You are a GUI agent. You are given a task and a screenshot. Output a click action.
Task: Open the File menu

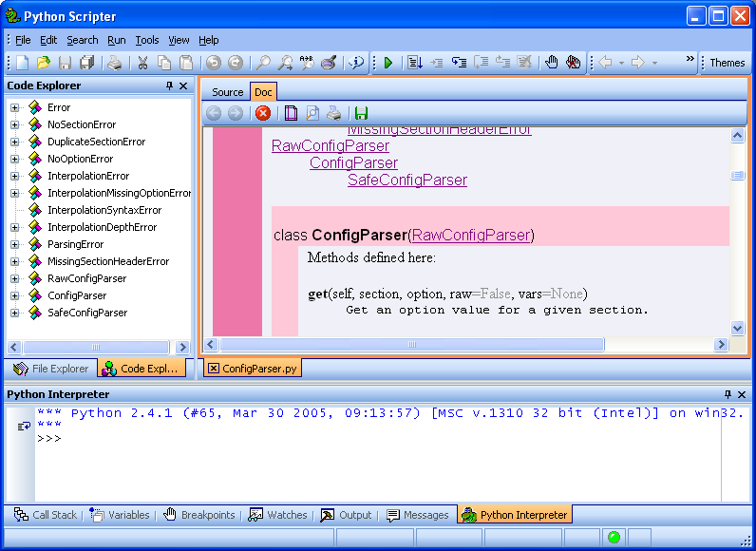tap(23, 40)
